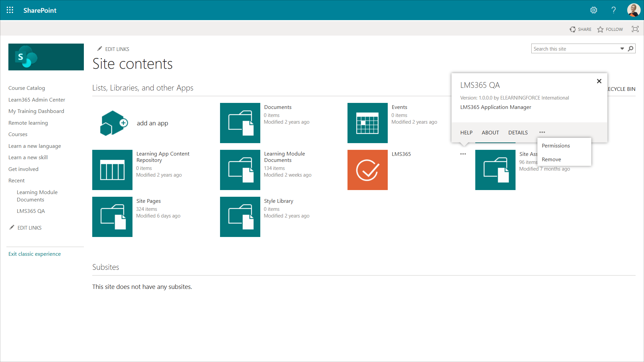
Task: Click the add an app icon
Action: point(114,123)
